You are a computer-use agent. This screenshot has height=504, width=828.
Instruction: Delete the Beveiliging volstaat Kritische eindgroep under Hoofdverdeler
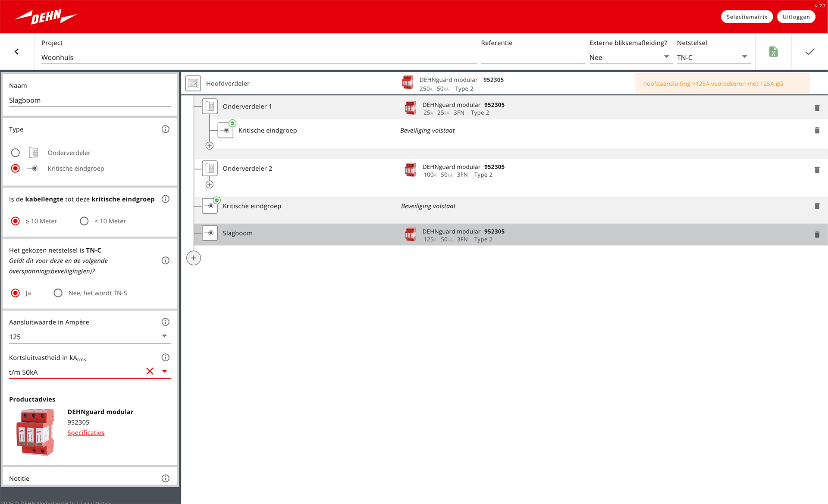click(817, 206)
